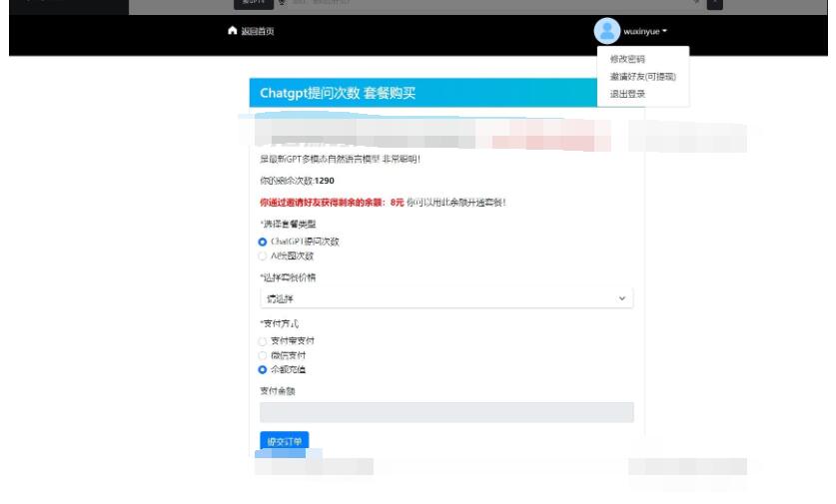Open the 返回首页 link text
Image resolution: width=836 pixels, height=504 pixels.
click(x=258, y=31)
